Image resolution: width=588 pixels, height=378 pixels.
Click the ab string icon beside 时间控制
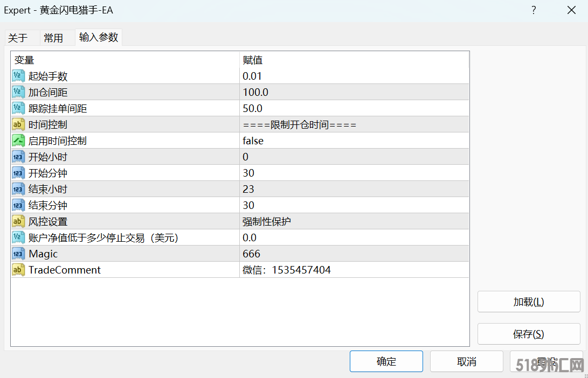click(x=18, y=124)
